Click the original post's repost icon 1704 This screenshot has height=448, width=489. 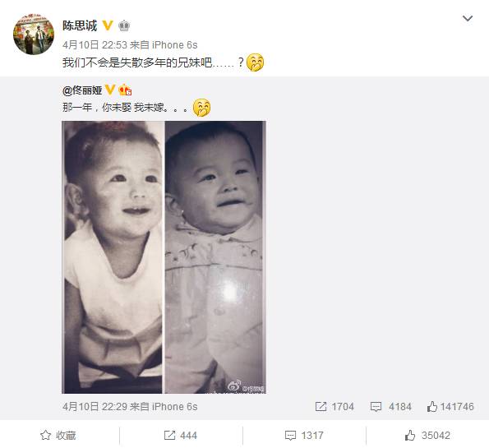[x=334, y=407]
